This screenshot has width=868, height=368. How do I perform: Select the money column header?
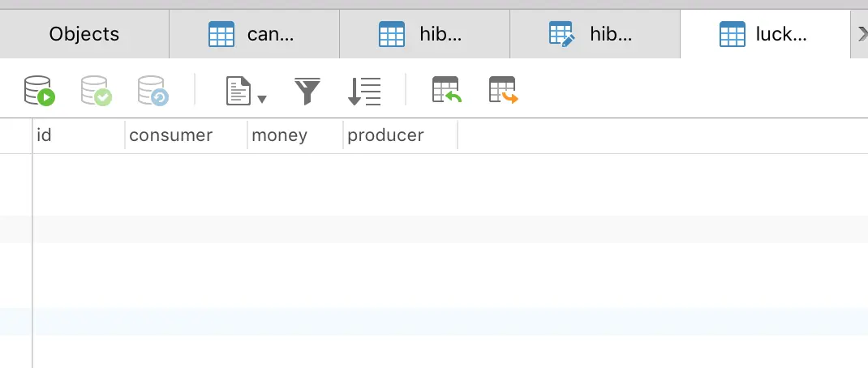click(x=294, y=135)
